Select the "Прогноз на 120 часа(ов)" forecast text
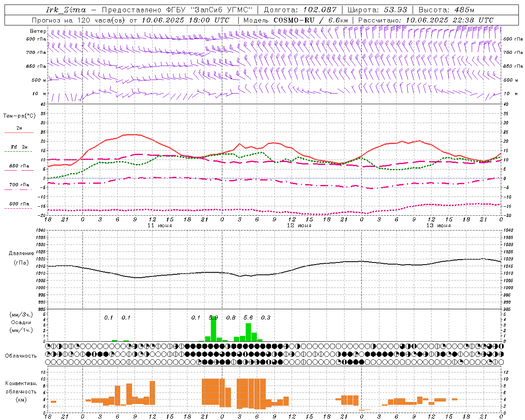Viewport: 525px width, 420px height. [79, 20]
